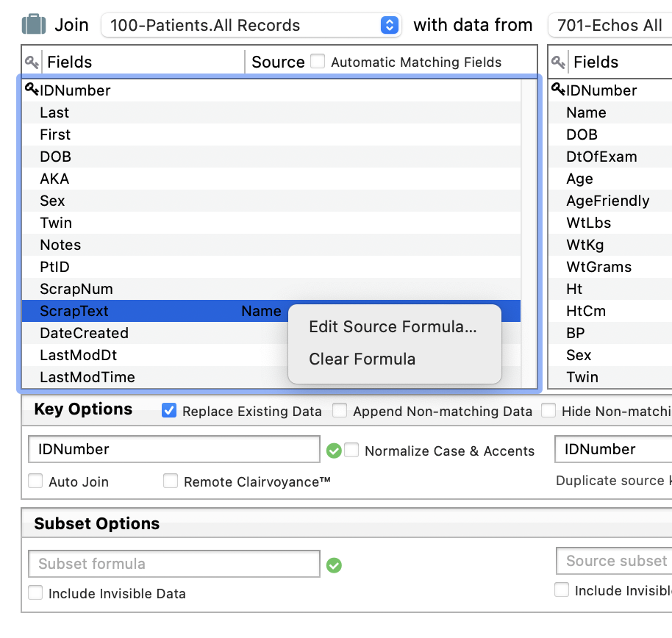Click key icon in right Fields header
Viewport: 672px width, 638px height.
tap(558, 62)
